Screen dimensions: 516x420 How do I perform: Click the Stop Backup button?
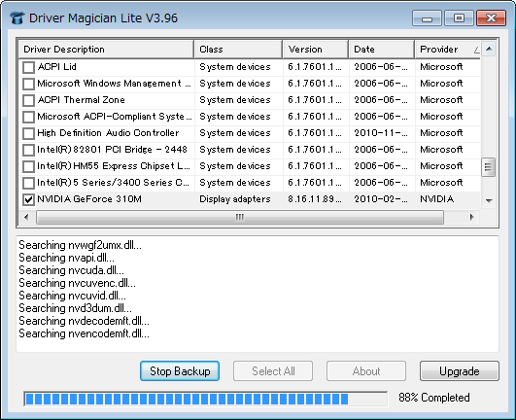pos(180,371)
